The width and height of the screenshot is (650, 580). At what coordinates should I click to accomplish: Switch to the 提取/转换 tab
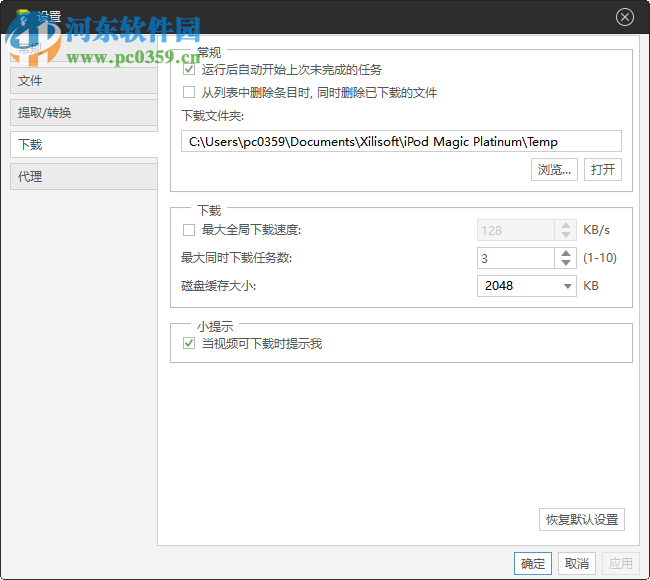coord(84,112)
